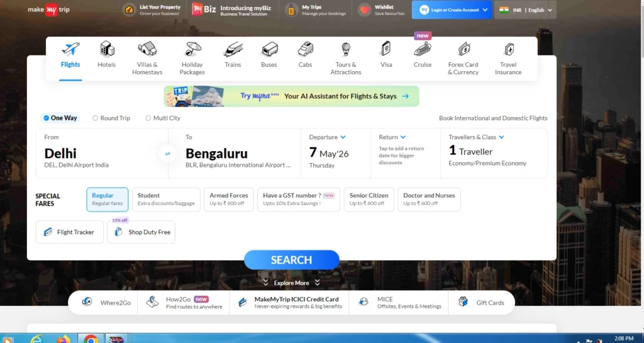The width and height of the screenshot is (644, 343).
Task: Select the Tours & Attractions balloon icon
Action: tap(346, 49)
